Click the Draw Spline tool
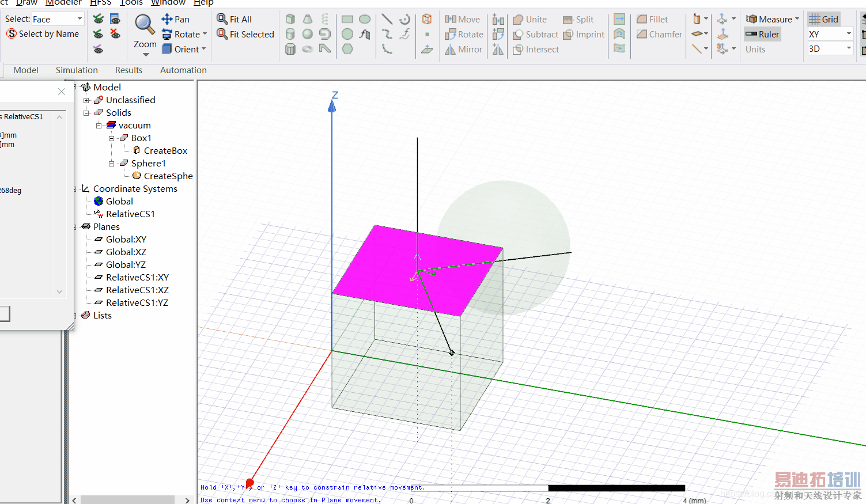This screenshot has height=504, width=866. pos(387,34)
